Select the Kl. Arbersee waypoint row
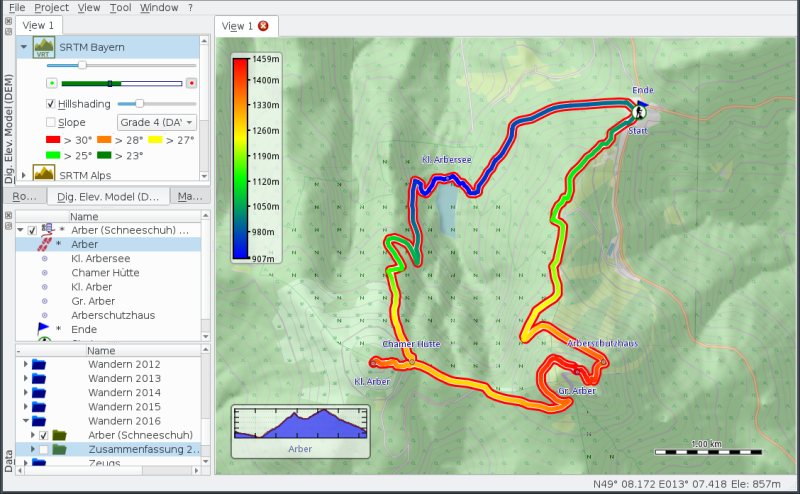 tap(109, 259)
